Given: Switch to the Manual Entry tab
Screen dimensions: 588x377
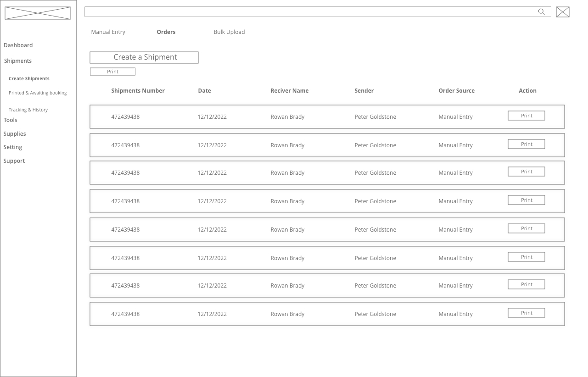Looking at the screenshot, I should (108, 32).
